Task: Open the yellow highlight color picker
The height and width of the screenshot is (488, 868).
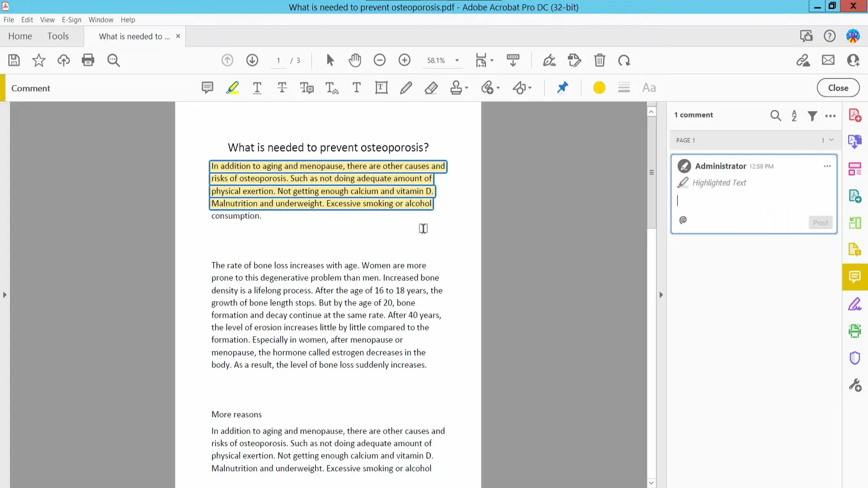Action: pos(599,87)
